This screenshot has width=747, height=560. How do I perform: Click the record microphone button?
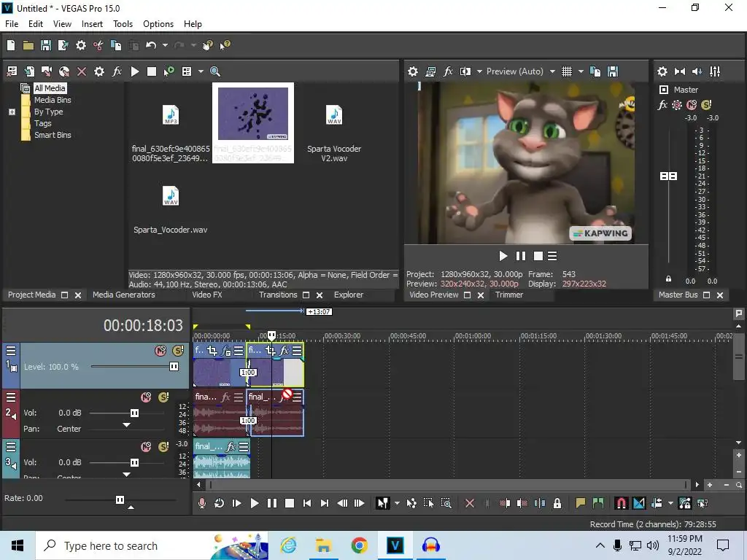pyautogui.click(x=201, y=503)
